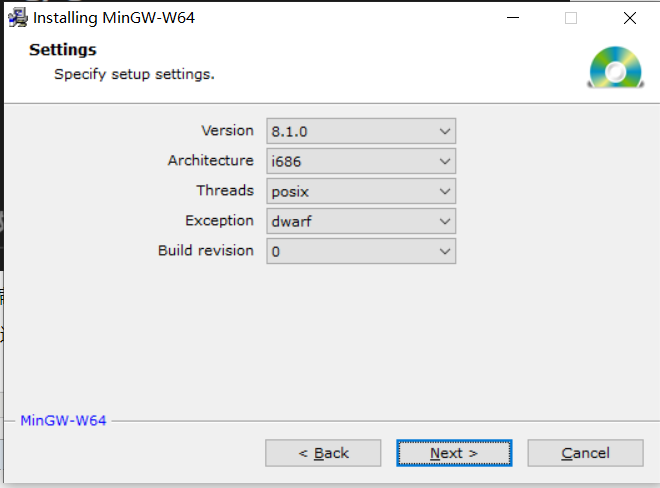Click the Exception field label

coord(219,221)
